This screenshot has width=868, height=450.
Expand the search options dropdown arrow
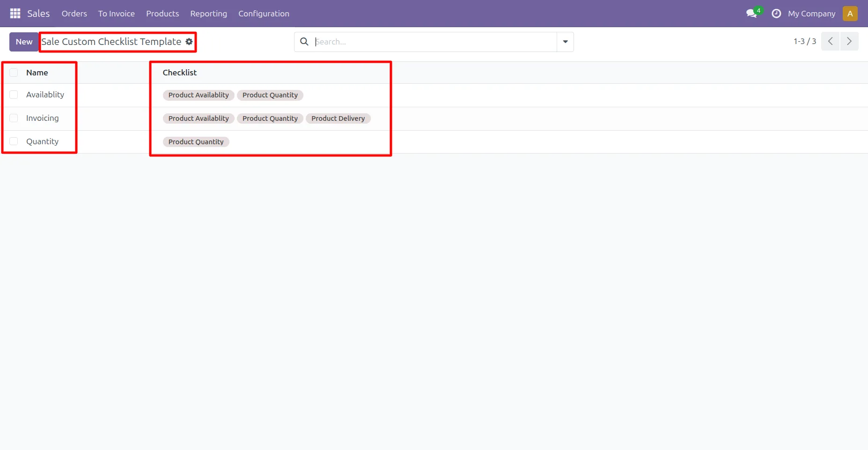click(x=565, y=42)
